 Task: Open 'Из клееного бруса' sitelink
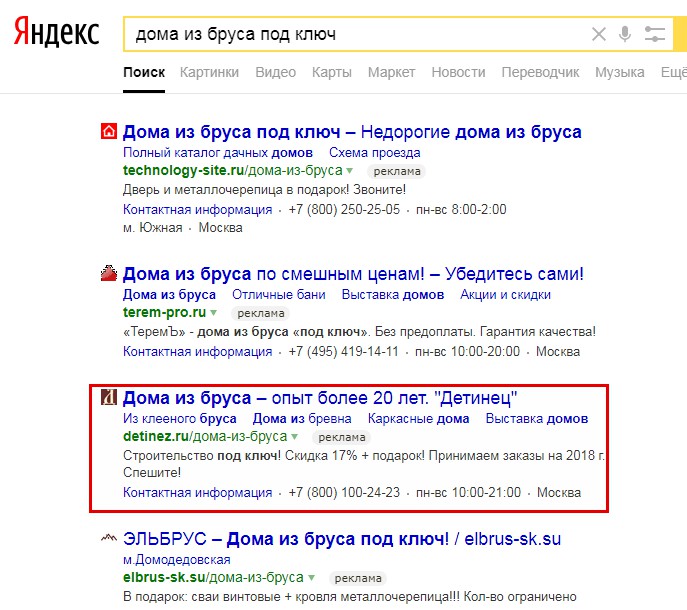tap(180, 418)
